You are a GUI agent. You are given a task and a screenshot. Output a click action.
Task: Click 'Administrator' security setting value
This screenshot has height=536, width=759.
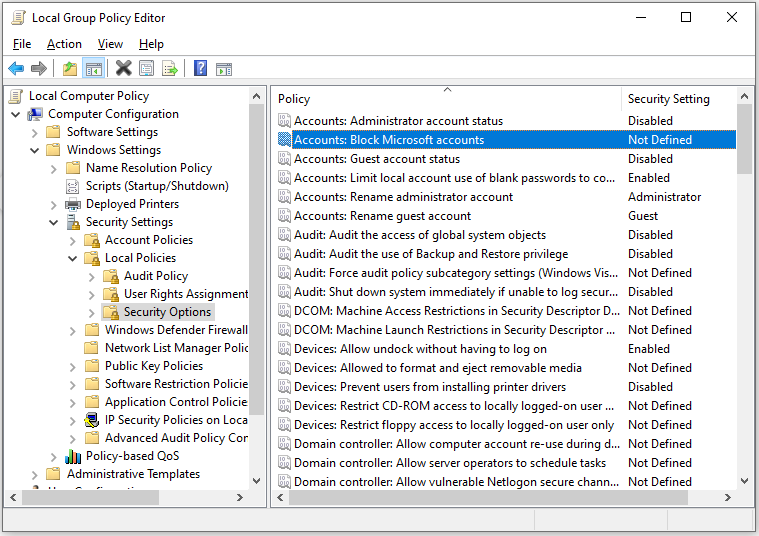point(664,197)
